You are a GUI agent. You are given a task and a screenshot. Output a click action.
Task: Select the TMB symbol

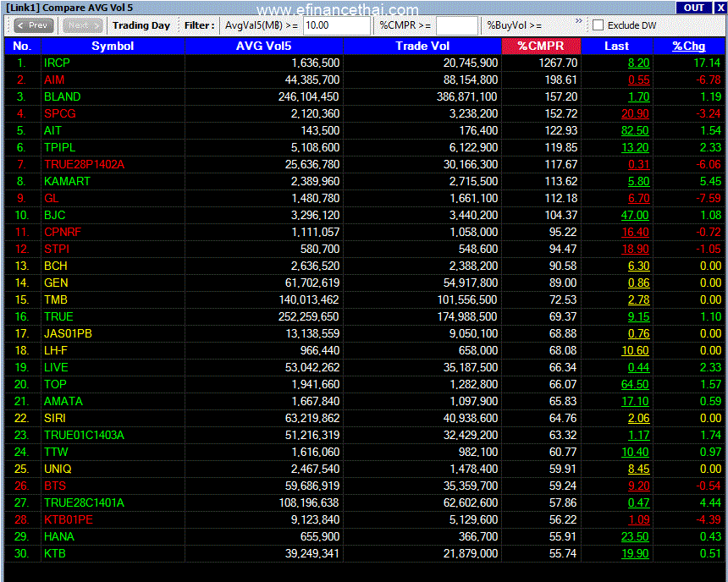click(x=55, y=299)
